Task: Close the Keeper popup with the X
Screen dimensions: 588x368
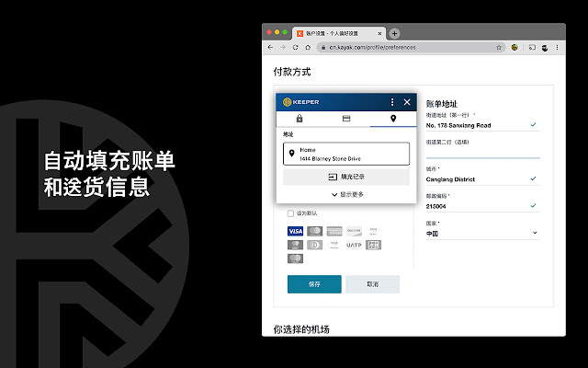Action: pos(407,102)
